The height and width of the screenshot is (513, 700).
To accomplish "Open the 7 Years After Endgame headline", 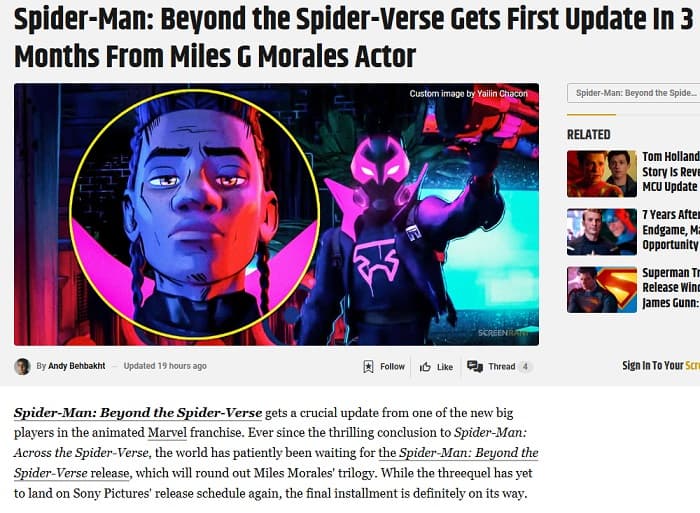I will [x=671, y=229].
